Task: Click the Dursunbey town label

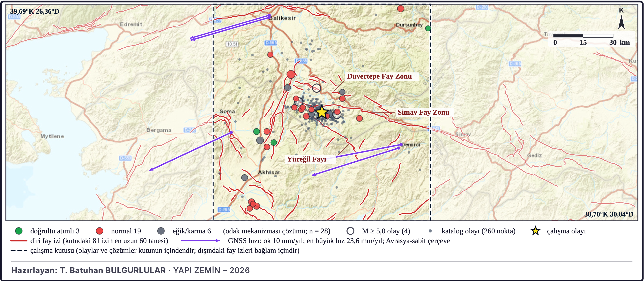Action: (409, 25)
